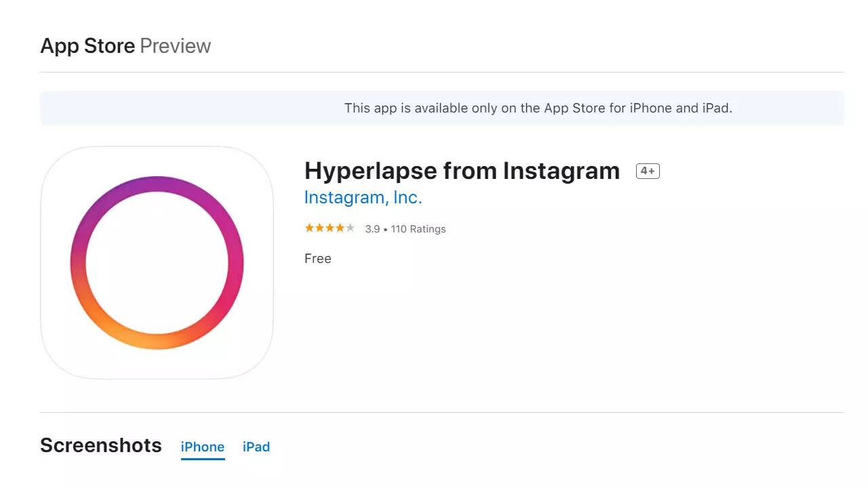Open the App Store home via header
The image size is (868, 488).
(88, 45)
